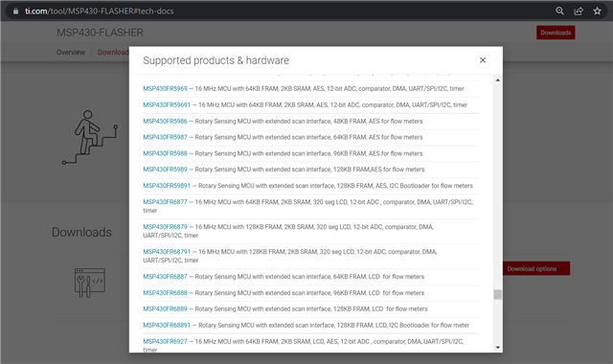Open the MSP430FR5969 product link

tap(165, 89)
